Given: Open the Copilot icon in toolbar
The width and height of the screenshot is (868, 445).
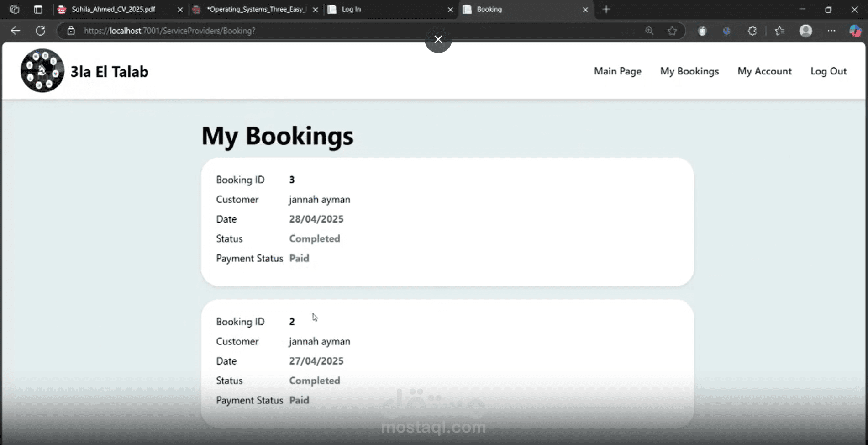Looking at the screenshot, I should coord(855,31).
